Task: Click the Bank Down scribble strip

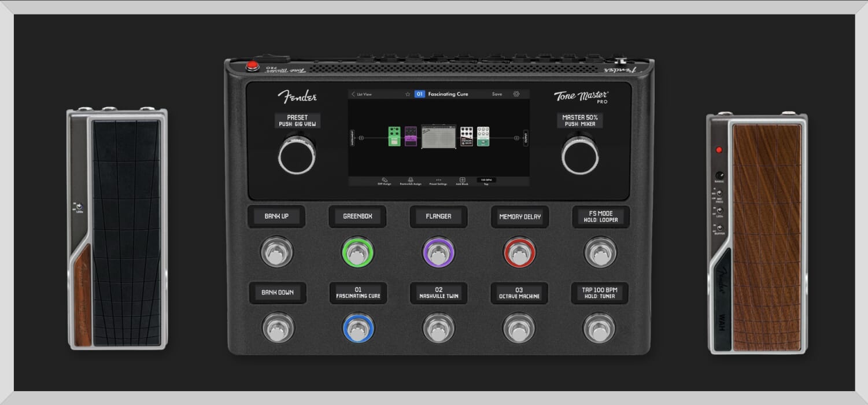Action: [x=278, y=292]
